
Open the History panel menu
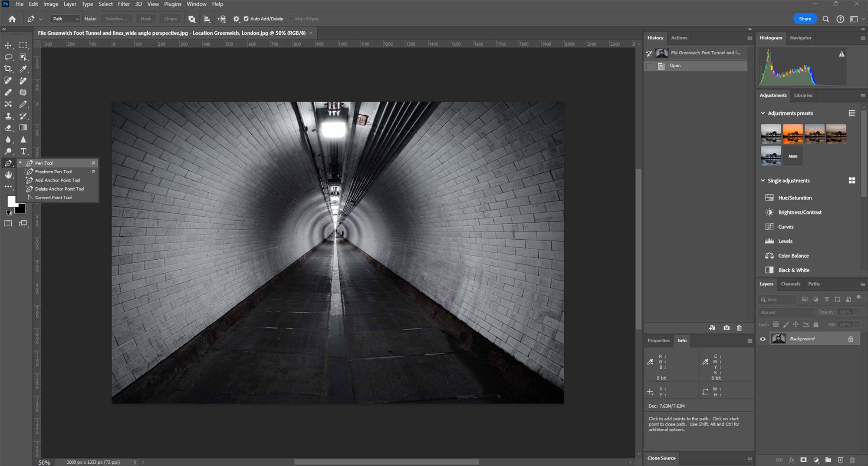pos(750,38)
